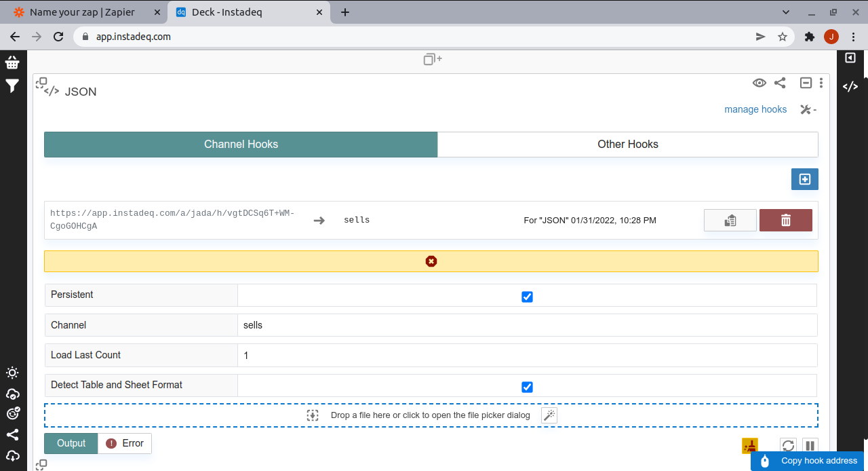
Task: Open the Chrome three-dot menu
Action: [852, 37]
